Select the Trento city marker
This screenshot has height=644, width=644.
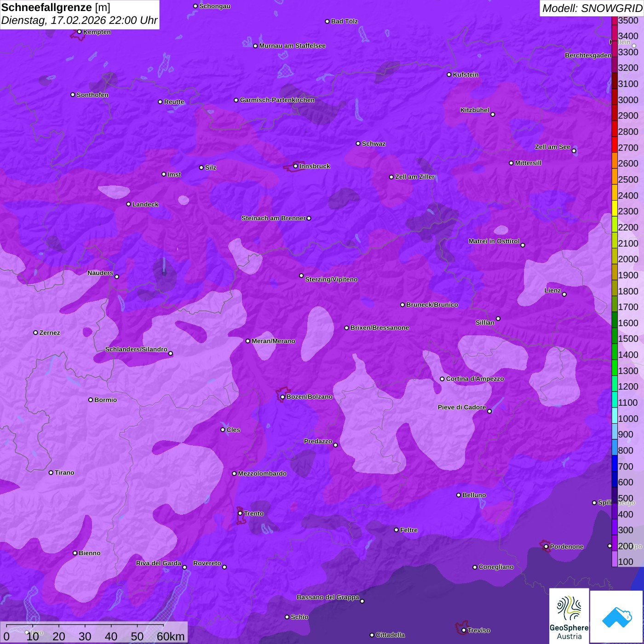pyautogui.click(x=240, y=513)
